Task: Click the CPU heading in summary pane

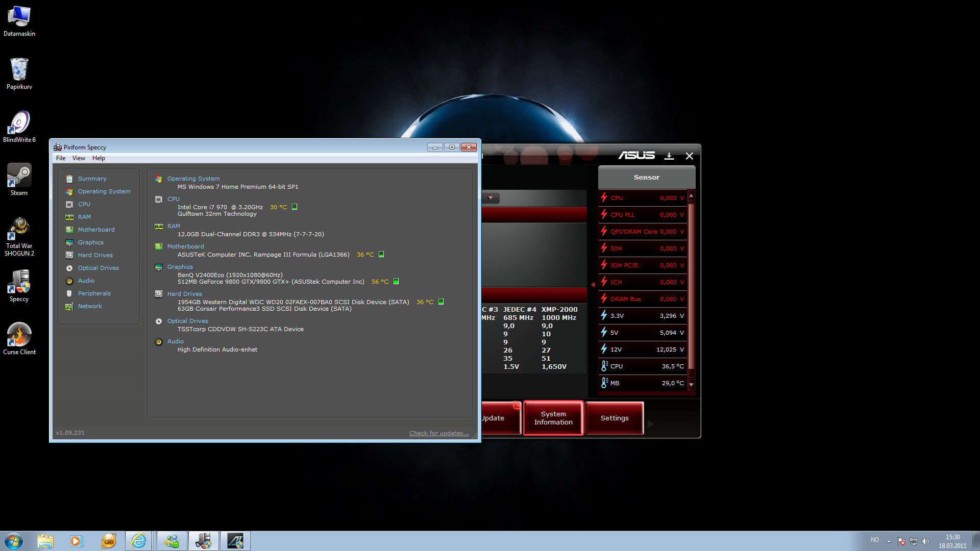Action: pos(174,199)
